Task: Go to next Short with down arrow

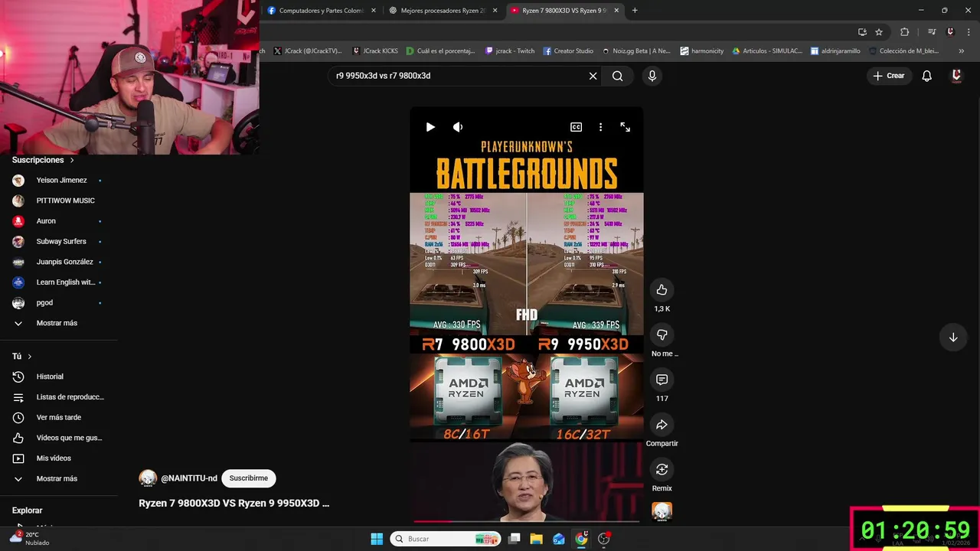Action: 953,337
